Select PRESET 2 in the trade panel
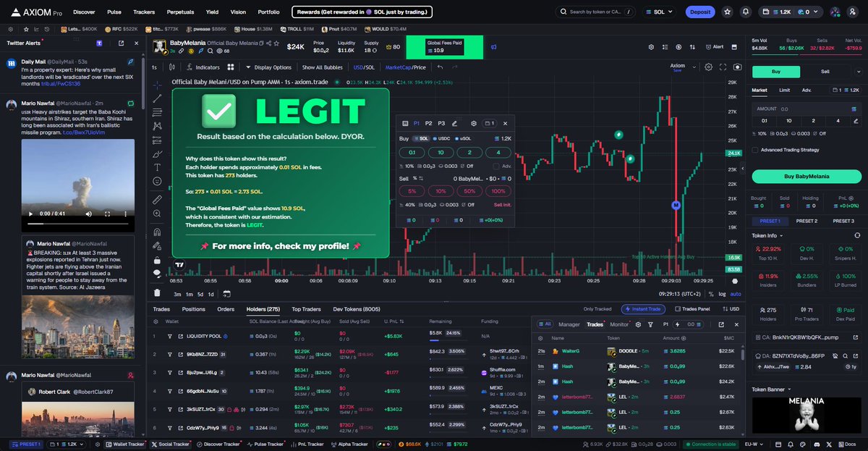 coord(807,221)
